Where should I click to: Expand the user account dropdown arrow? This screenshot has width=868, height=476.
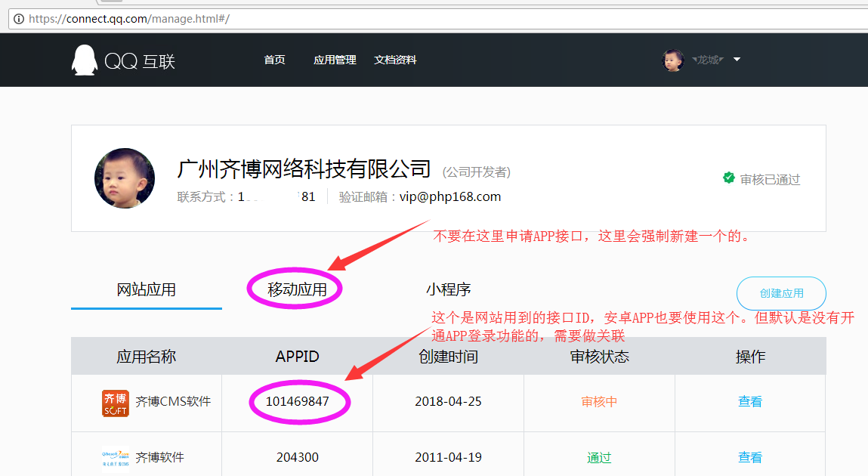(737, 60)
